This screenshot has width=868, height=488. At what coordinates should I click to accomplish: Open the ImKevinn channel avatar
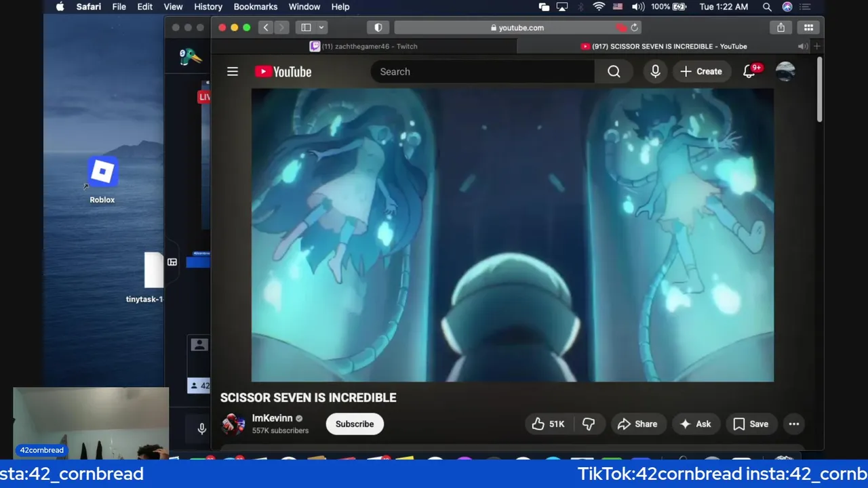coord(233,424)
